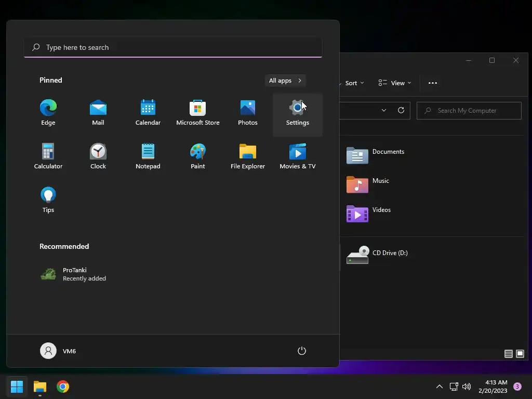
Task: Open the VM6 user account menu
Action: [58, 351]
